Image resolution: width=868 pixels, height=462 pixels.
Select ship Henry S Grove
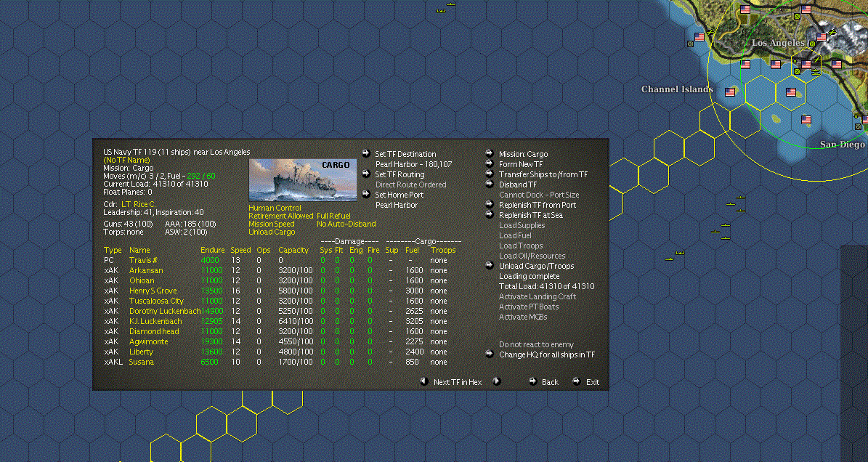pos(153,291)
